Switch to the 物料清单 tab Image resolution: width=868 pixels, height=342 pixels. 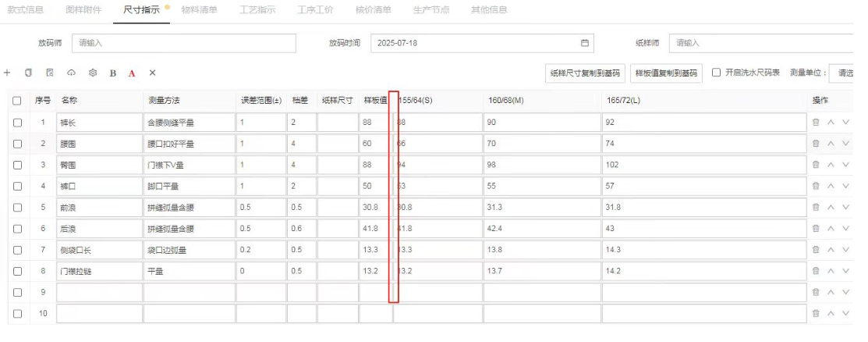(199, 10)
